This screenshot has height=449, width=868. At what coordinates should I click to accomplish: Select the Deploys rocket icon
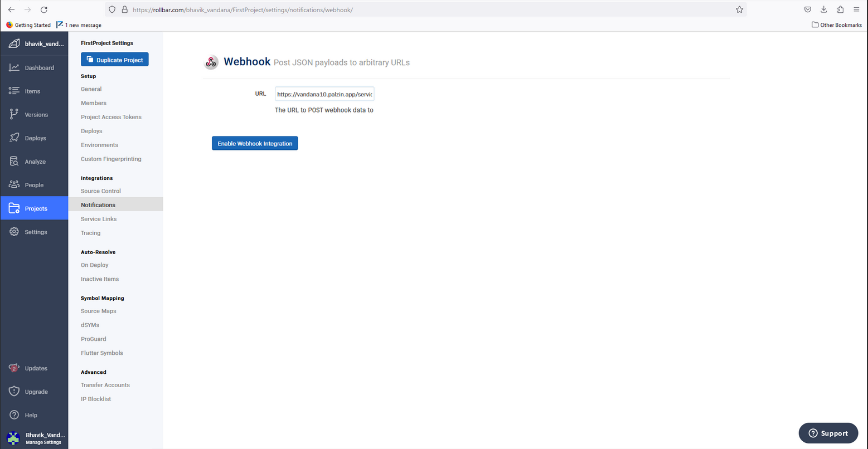[14, 138]
